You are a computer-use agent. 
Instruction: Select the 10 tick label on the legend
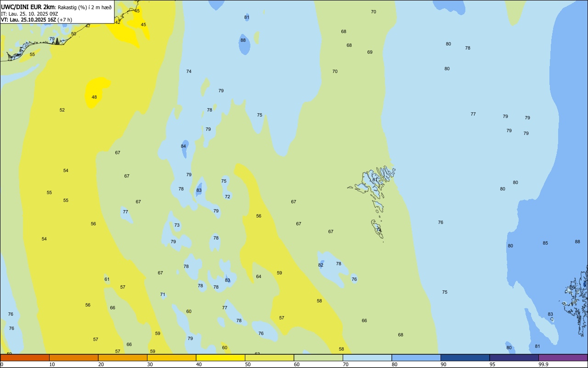[52, 364]
